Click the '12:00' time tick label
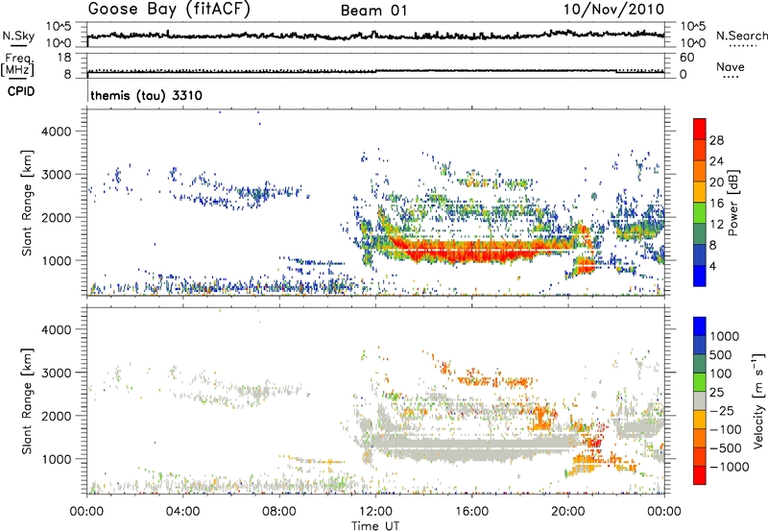Viewport: 768px width, 532px height. [375, 512]
